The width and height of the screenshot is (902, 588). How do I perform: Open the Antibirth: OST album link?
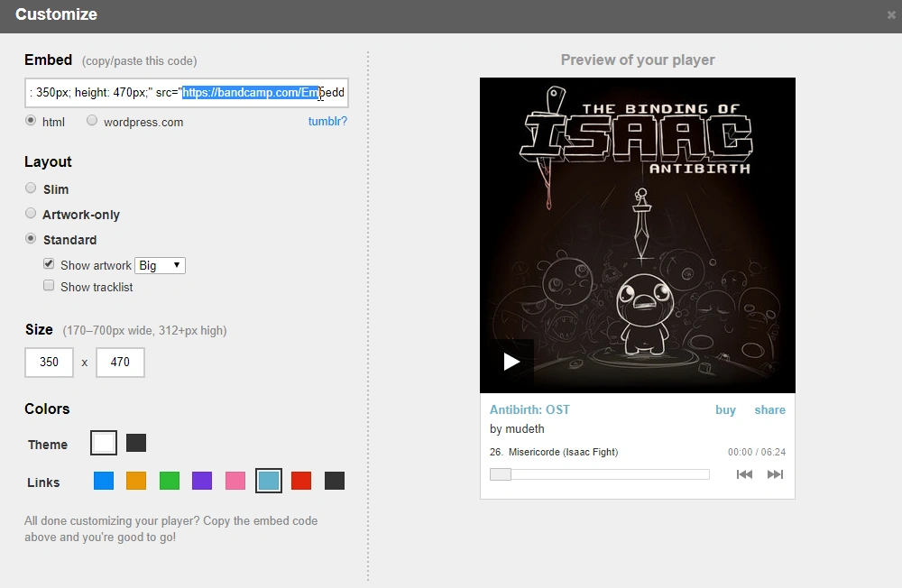click(x=529, y=409)
